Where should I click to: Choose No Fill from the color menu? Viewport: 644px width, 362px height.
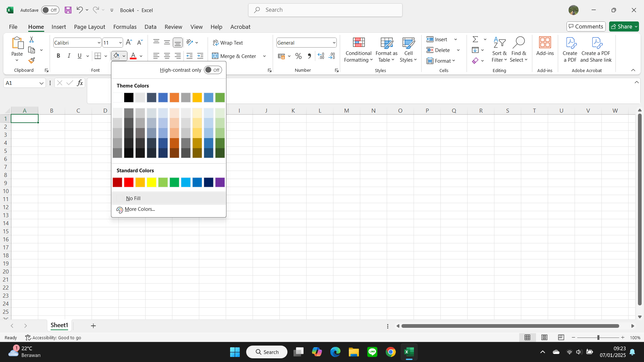(133, 198)
